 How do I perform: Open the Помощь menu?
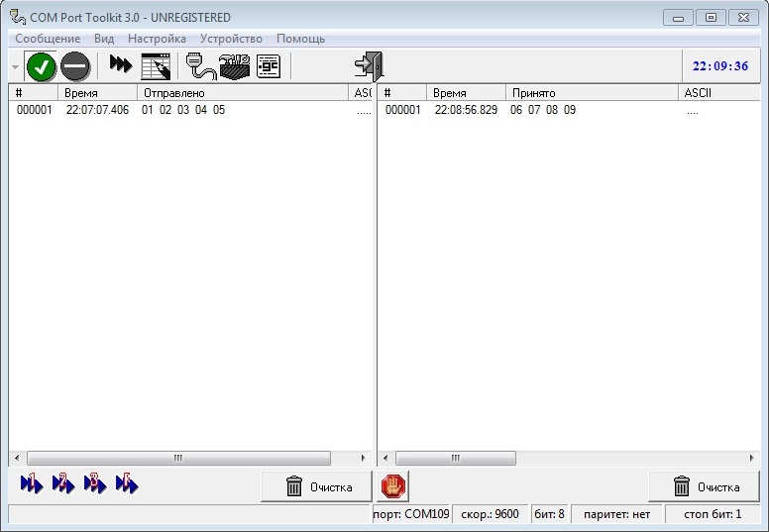pyautogui.click(x=300, y=39)
